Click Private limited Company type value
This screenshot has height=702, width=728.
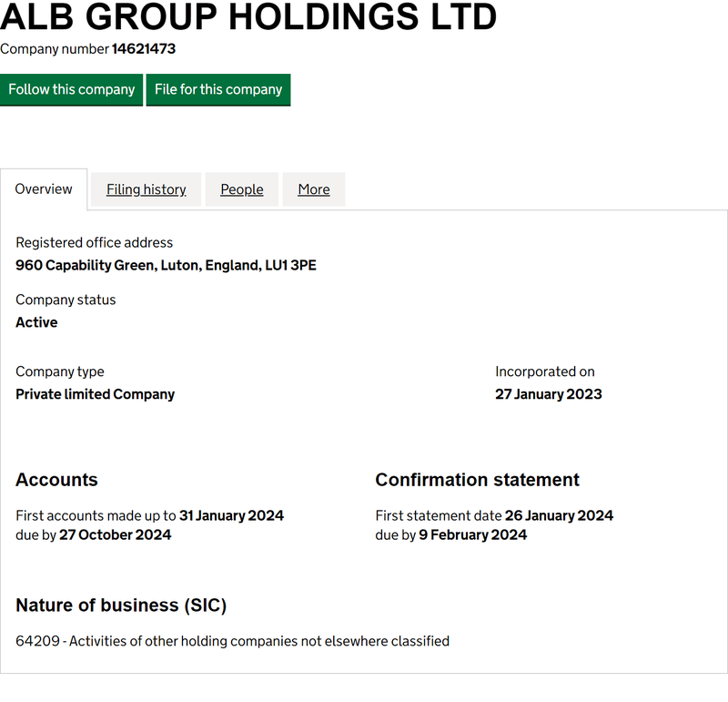(96, 394)
